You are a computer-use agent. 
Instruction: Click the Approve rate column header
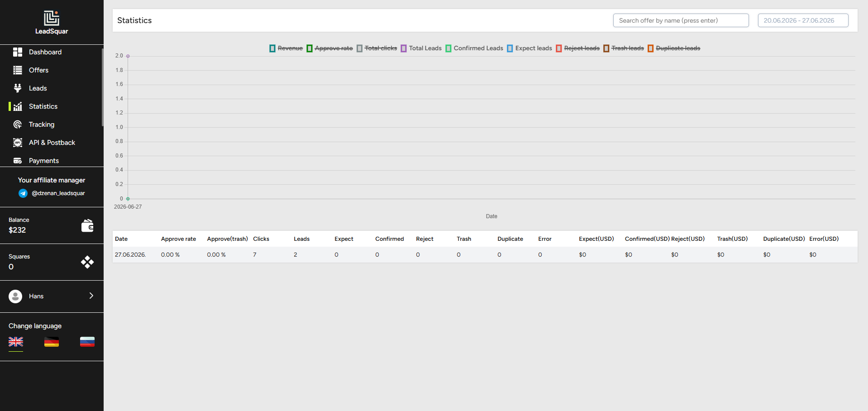pos(178,239)
